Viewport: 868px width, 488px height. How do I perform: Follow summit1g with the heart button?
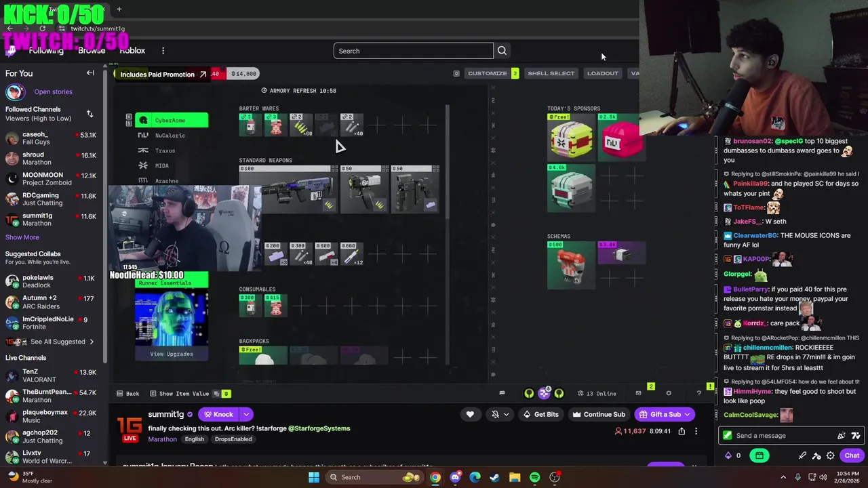(470, 414)
